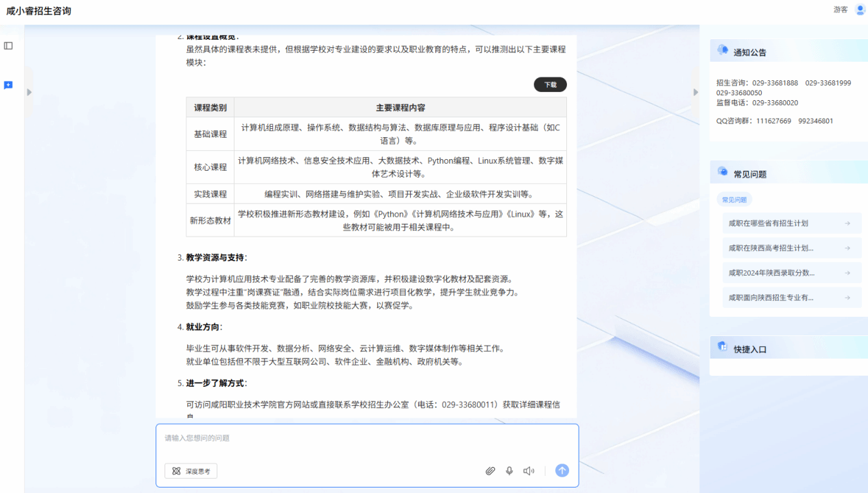Click QQ group number 111627669
Screen dimensions: 868x493
(x=773, y=121)
